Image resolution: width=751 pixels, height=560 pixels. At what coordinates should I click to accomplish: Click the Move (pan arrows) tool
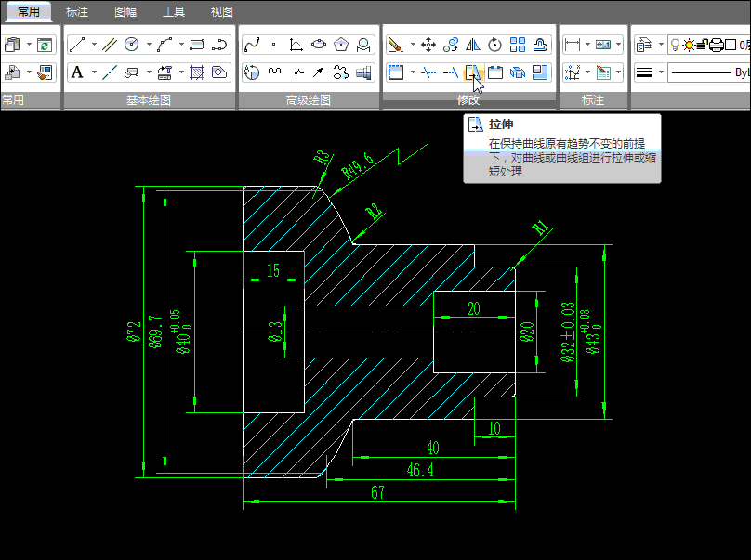[428, 45]
